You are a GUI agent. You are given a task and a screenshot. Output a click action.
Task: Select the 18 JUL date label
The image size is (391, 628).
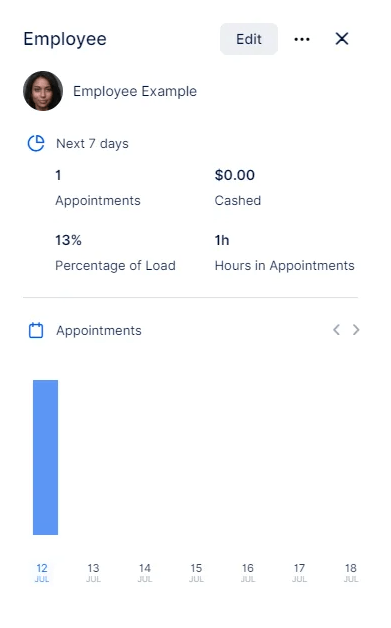(x=351, y=572)
